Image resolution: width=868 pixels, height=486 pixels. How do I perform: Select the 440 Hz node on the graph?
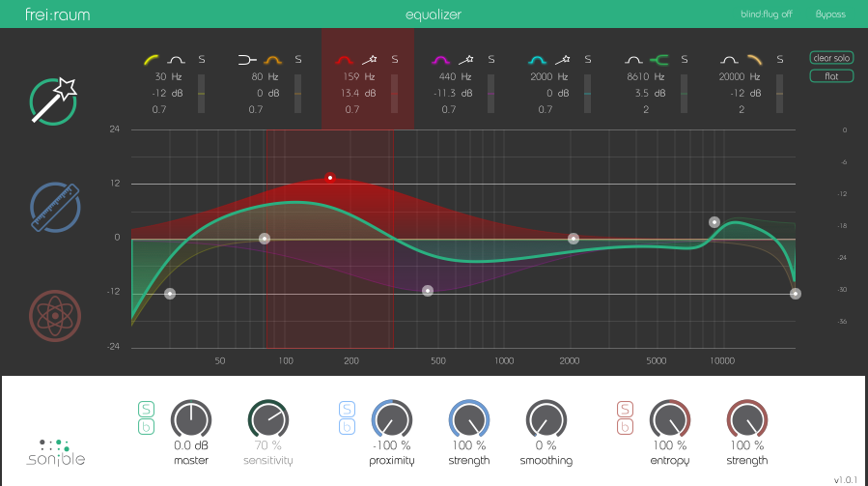point(428,291)
